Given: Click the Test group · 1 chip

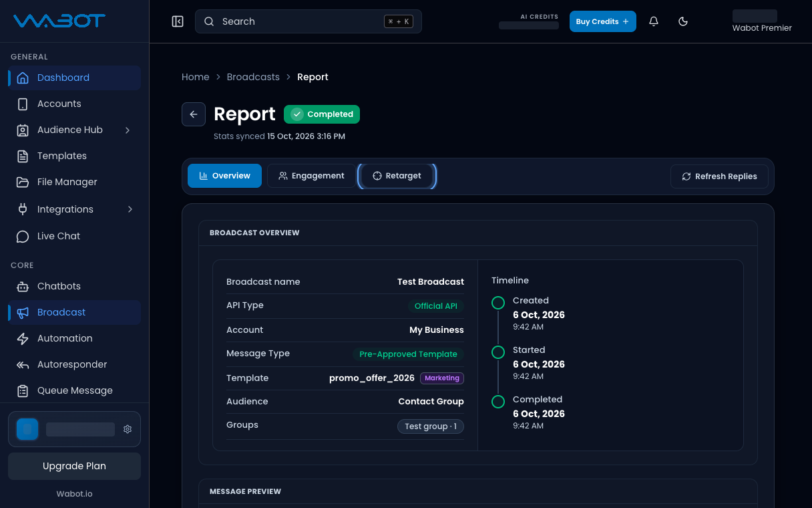Looking at the screenshot, I should 431,426.
